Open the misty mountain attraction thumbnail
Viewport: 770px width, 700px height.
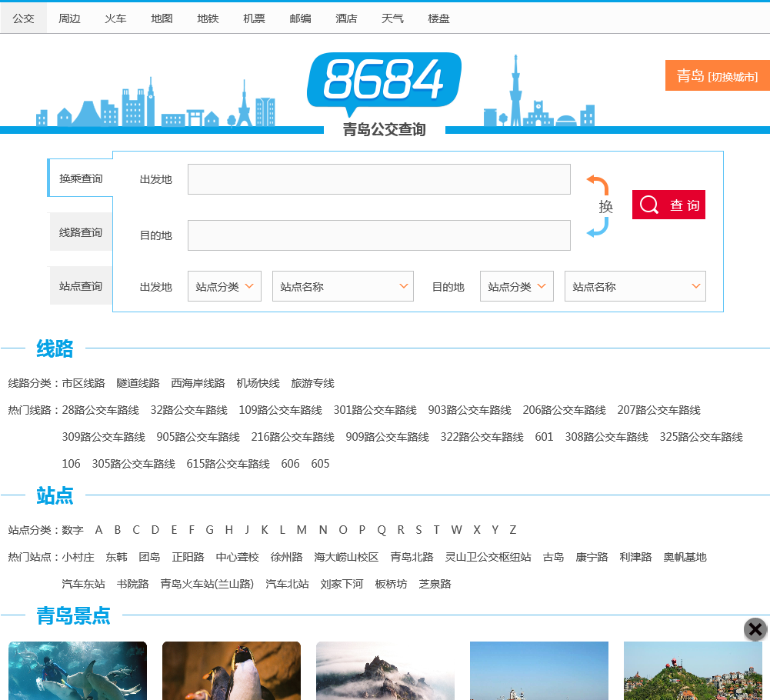coord(385,671)
